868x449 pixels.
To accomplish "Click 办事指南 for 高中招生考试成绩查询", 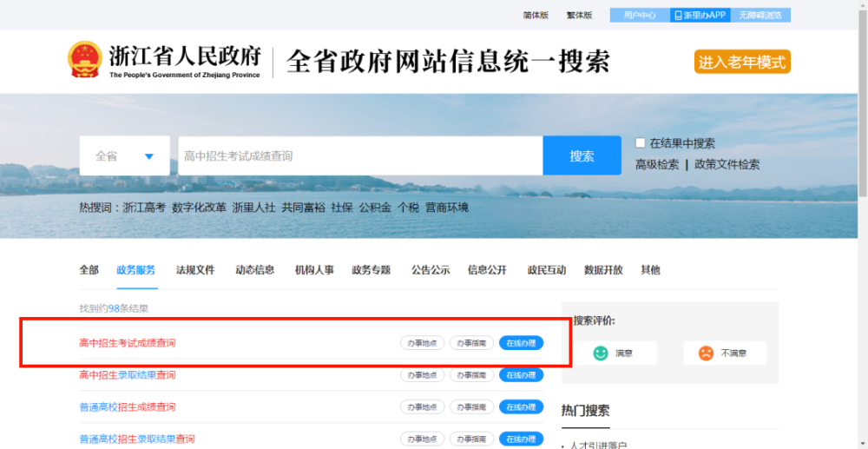I will [471, 343].
